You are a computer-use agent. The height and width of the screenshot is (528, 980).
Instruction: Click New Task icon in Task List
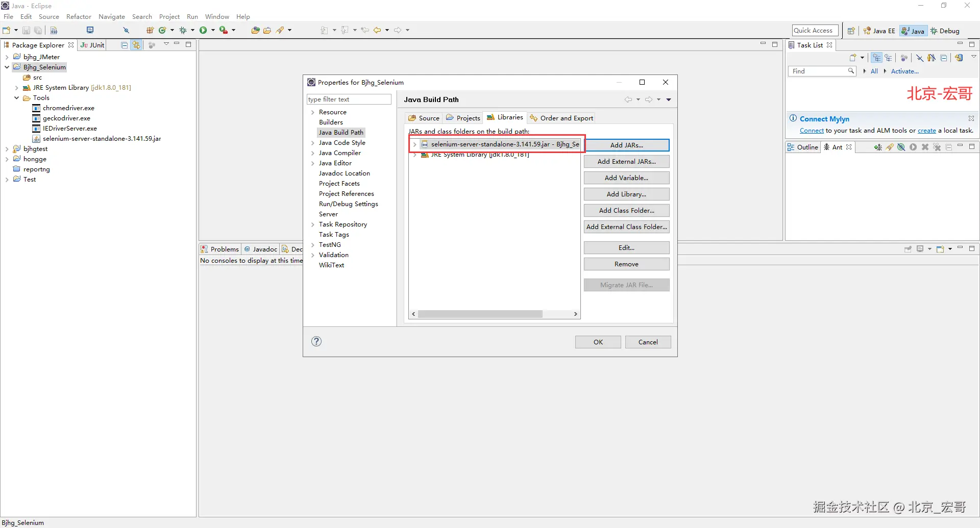coord(852,58)
